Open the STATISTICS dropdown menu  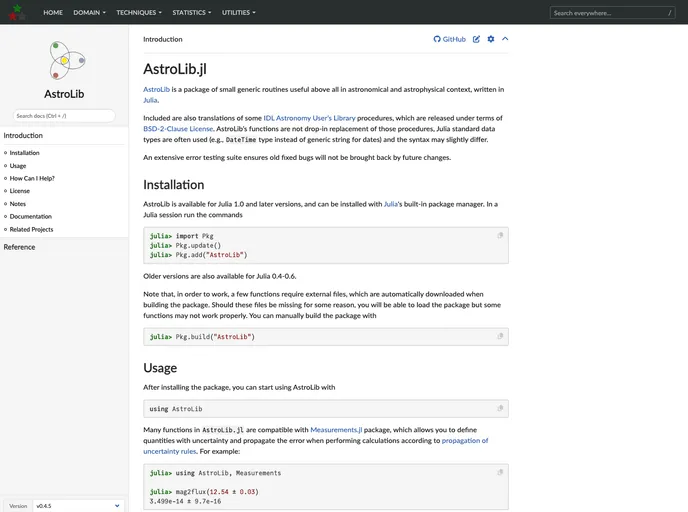point(191,12)
